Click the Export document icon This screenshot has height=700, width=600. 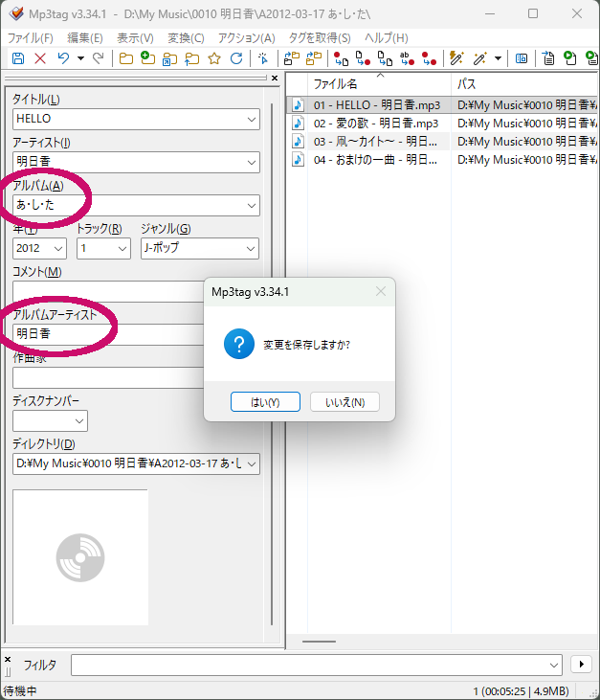[548, 58]
